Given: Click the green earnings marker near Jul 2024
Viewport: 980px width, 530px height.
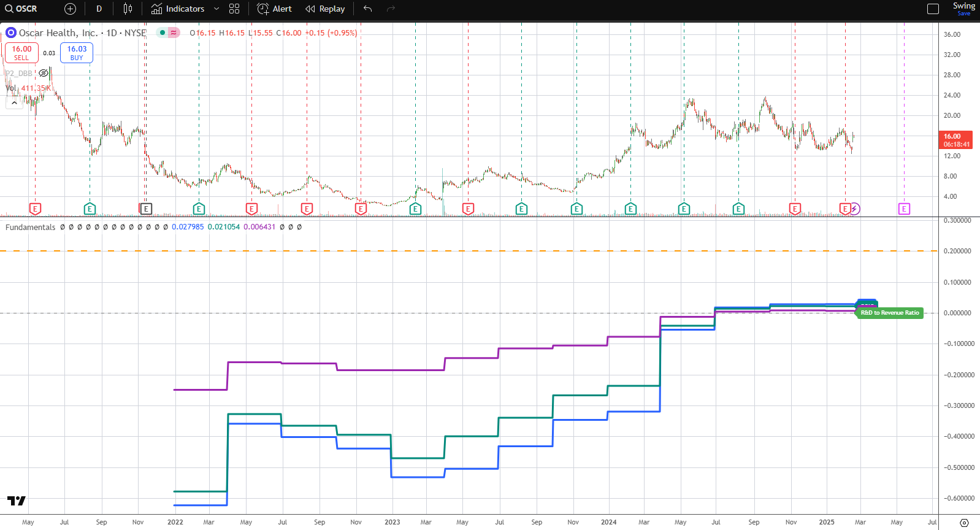Looking at the screenshot, I should click(x=738, y=209).
